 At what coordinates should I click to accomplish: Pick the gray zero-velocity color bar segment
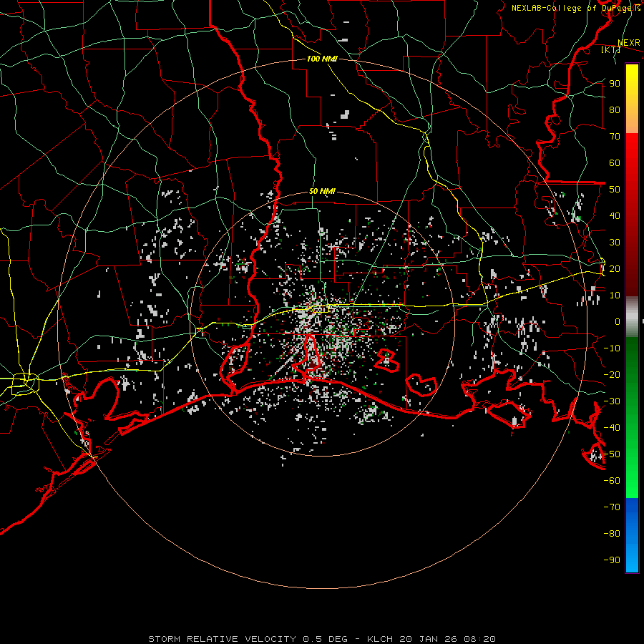click(x=632, y=317)
